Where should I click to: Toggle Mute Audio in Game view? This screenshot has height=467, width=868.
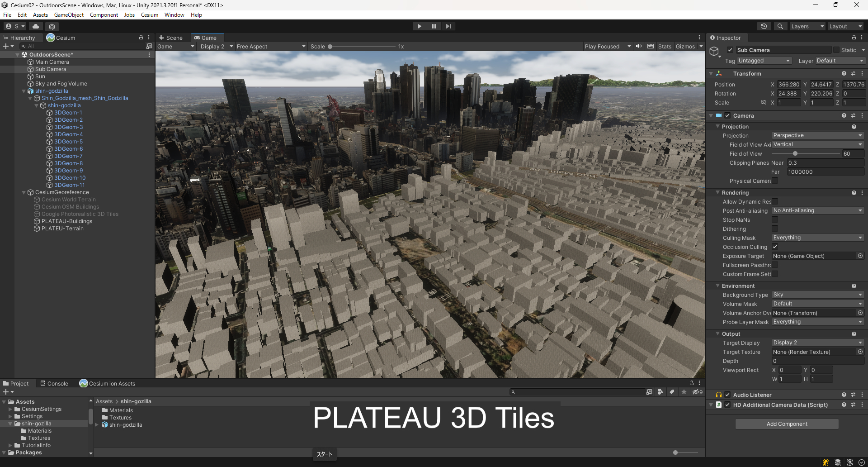[639, 46]
